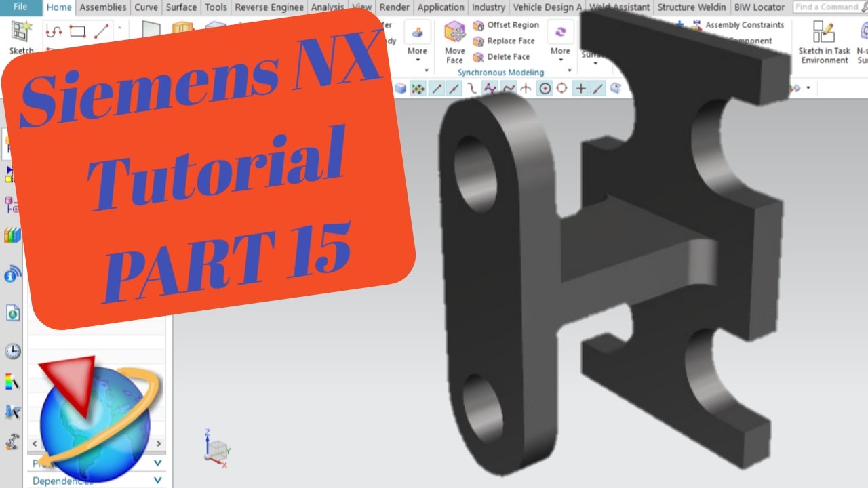Open the Structure Welding tab
This screenshot has width=868, height=488.
point(692,7)
